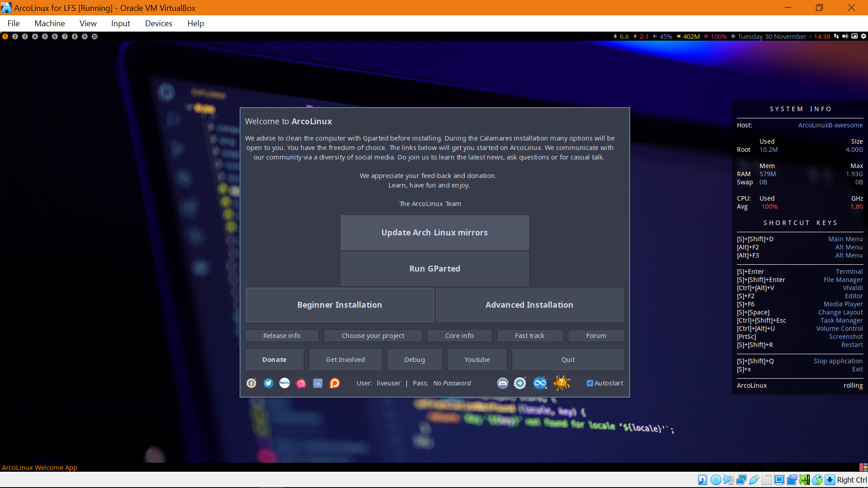Screen dimensions: 868x488
Task: Switch to workspace tag 9
Action: tap(85, 37)
